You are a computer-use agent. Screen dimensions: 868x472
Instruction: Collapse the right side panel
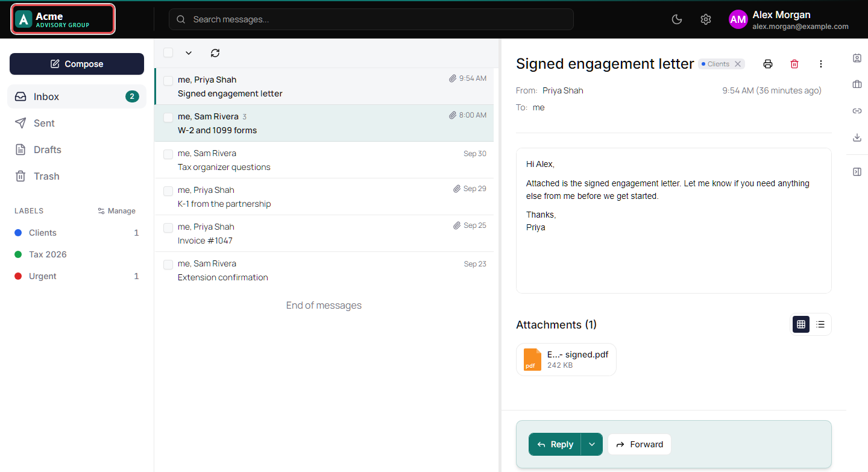point(857,172)
